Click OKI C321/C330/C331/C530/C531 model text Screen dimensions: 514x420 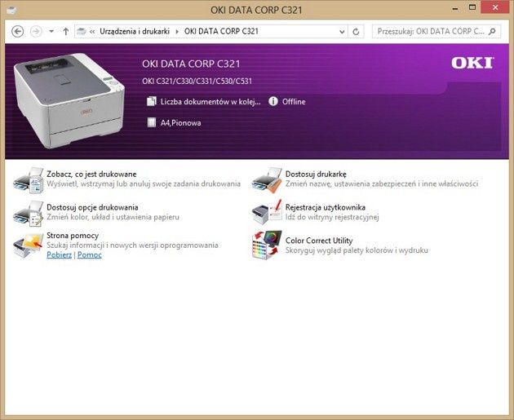click(197, 81)
